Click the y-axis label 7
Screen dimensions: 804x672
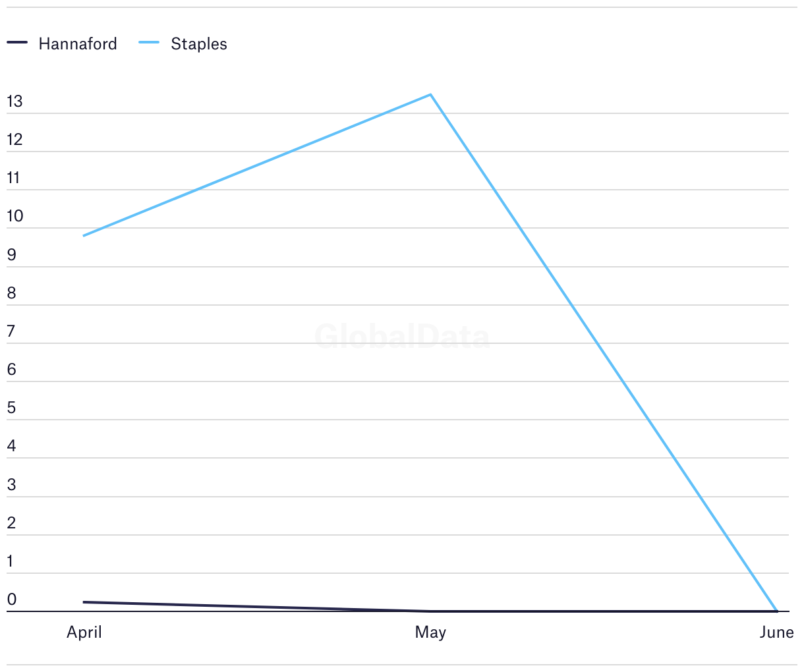click(x=11, y=331)
